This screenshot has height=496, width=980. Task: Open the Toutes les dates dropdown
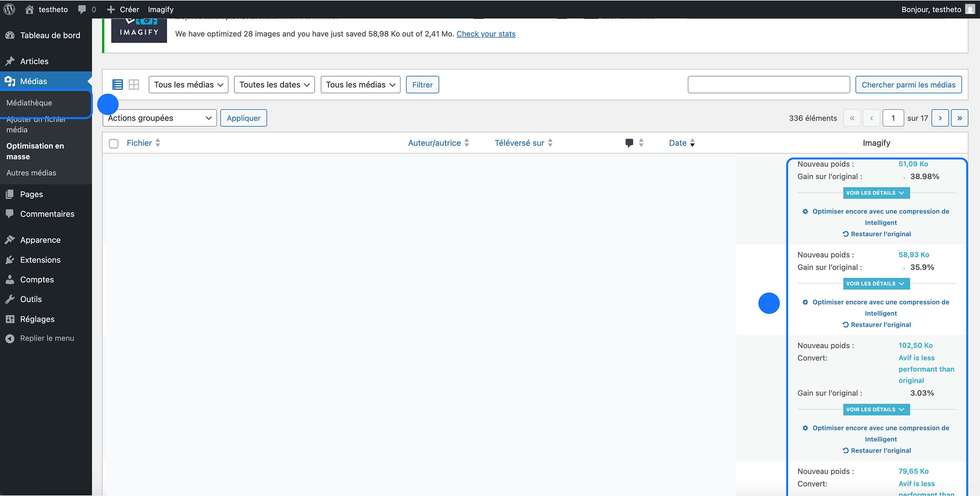[274, 84]
